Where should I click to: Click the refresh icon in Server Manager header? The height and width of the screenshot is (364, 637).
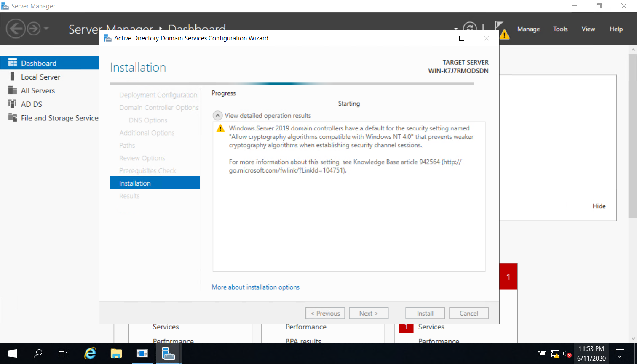click(471, 26)
